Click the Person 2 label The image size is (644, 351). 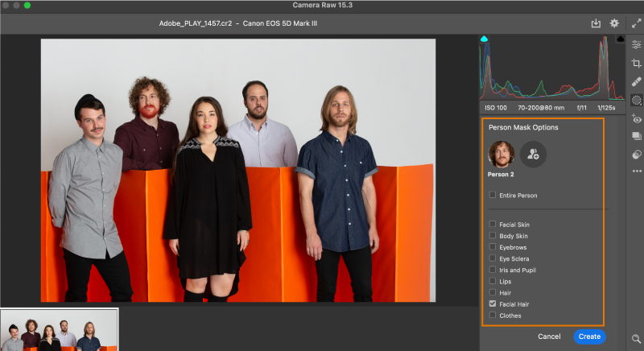click(x=501, y=175)
